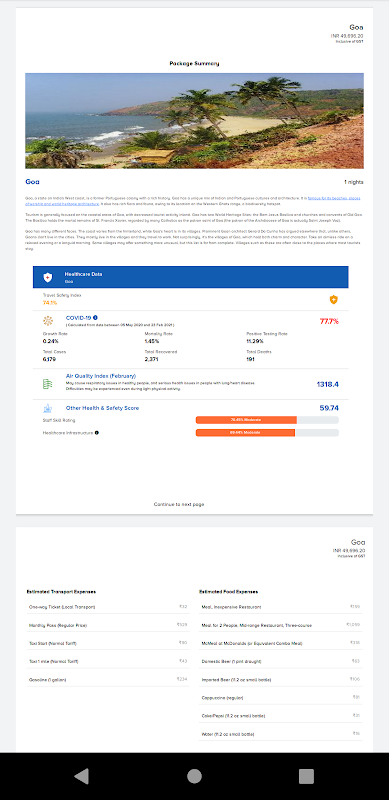Tap the Monthly Pass (Regular Price) row
389x800 pixels.
[x=108, y=625]
